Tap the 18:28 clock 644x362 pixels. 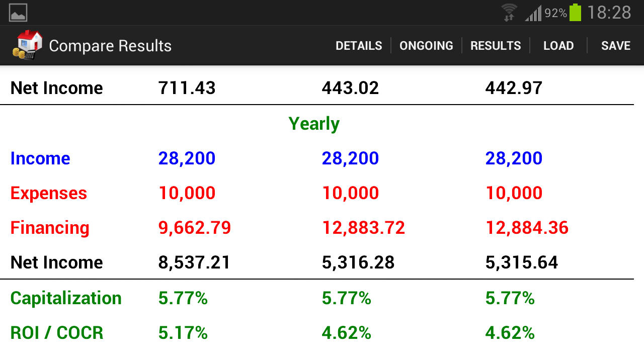(609, 13)
